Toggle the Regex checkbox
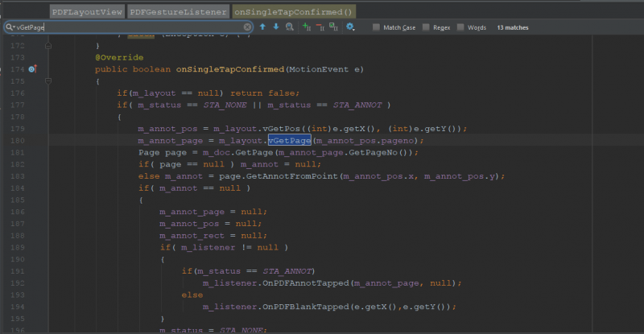 coord(426,27)
